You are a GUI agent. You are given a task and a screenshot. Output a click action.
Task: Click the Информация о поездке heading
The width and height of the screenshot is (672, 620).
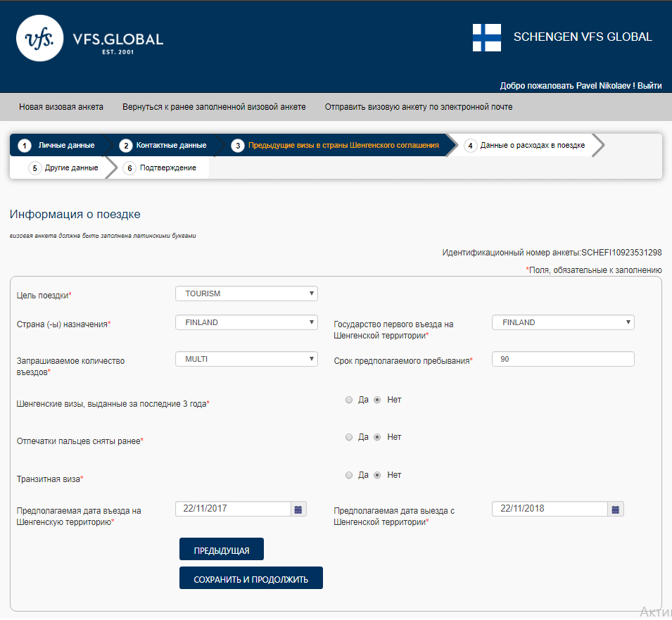click(x=75, y=214)
